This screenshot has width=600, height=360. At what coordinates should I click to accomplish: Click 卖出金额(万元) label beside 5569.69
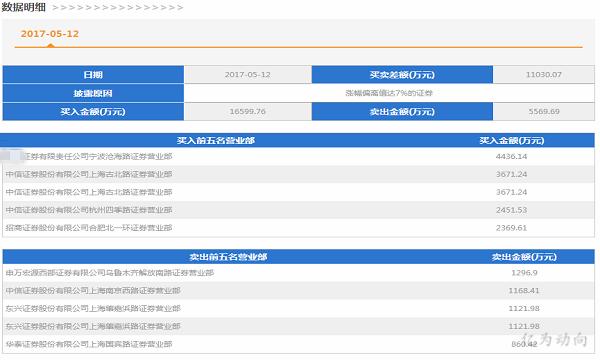402,112
